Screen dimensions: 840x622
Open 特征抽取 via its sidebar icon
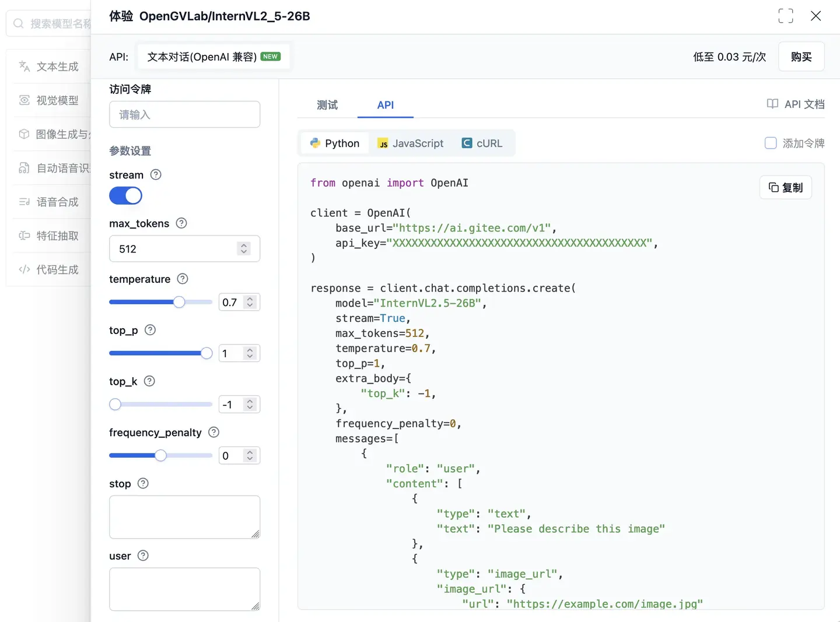24,236
